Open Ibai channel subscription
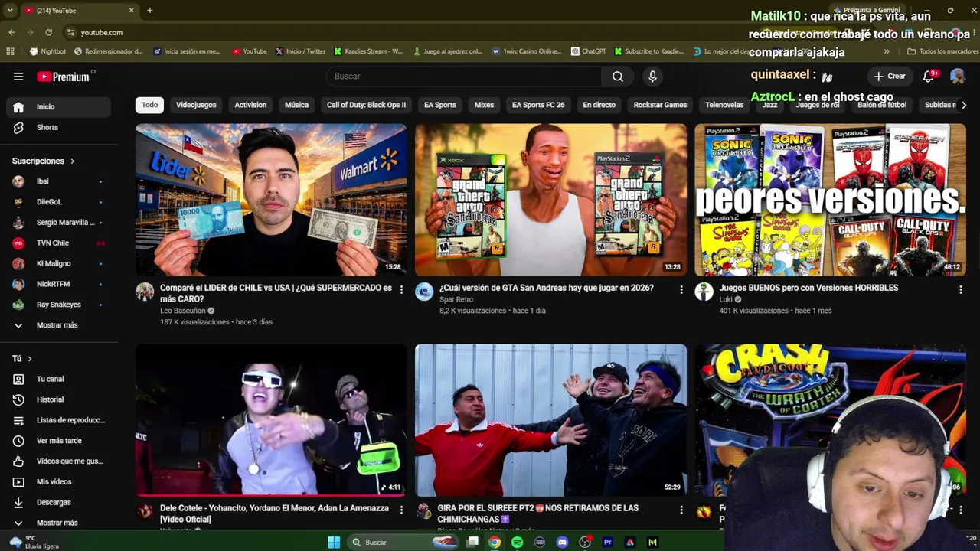The height and width of the screenshot is (551, 980). click(59, 181)
